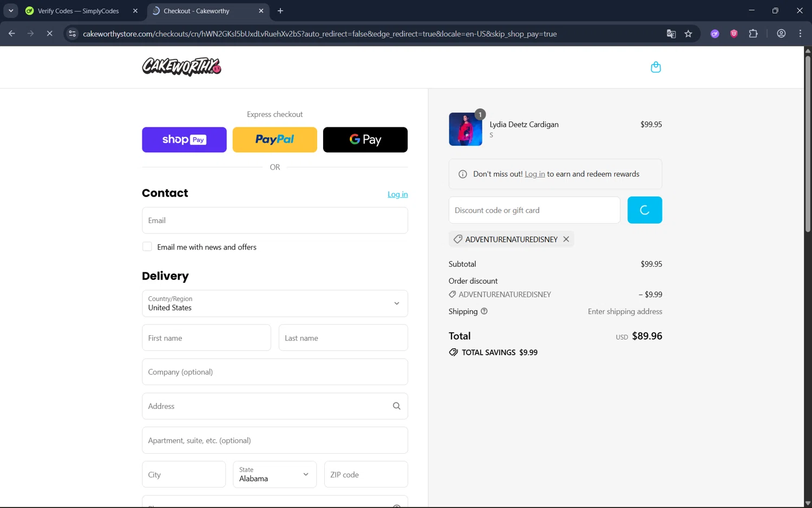Click the Lydia Deetz Cardigan product name
Viewport: 812px width, 508px height.
[524, 124]
